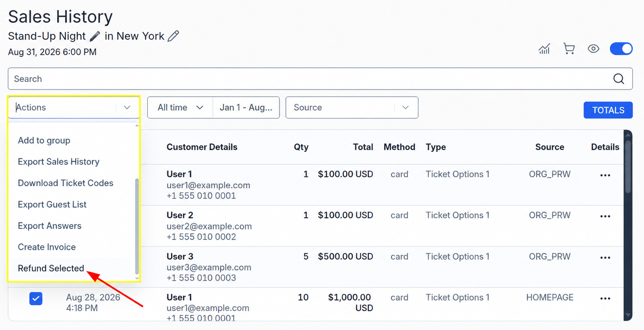Open details dots for $1,000.00 order
This screenshot has width=644, height=330.
click(605, 298)
